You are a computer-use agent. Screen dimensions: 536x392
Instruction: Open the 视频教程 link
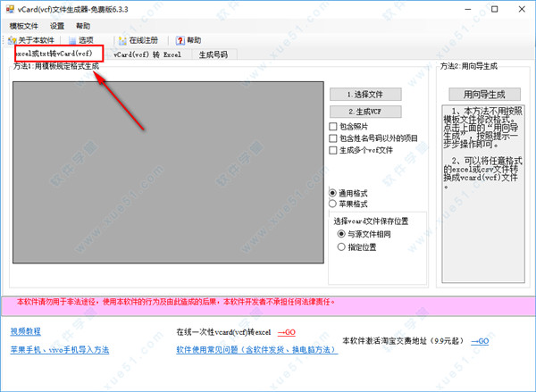pyautogui.click(x=26, y=330)
